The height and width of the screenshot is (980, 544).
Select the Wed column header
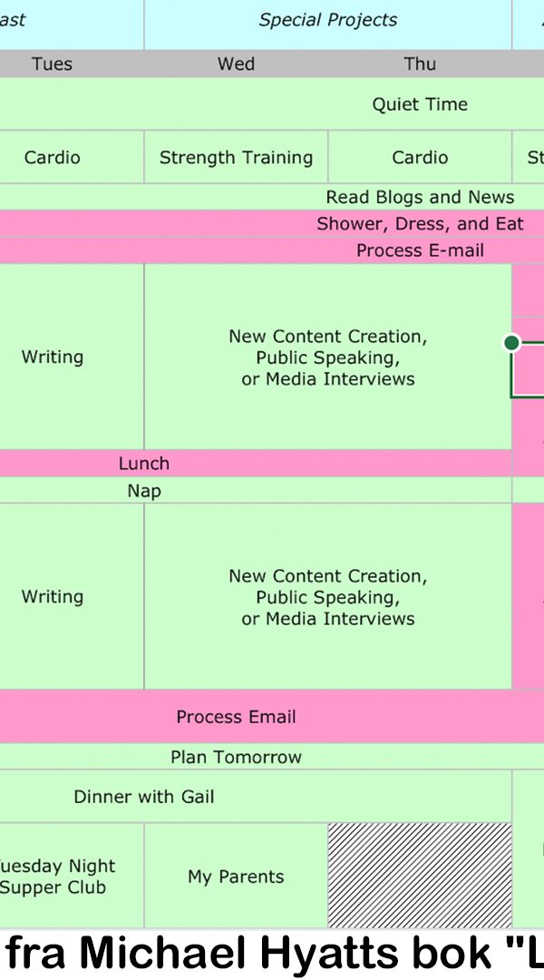[x=236, y=64]
